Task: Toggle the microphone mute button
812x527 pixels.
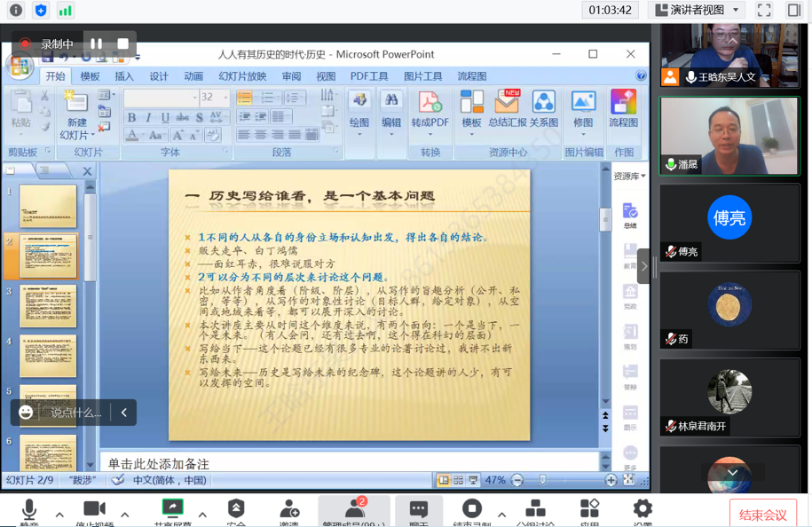Action: coord(29,509)
